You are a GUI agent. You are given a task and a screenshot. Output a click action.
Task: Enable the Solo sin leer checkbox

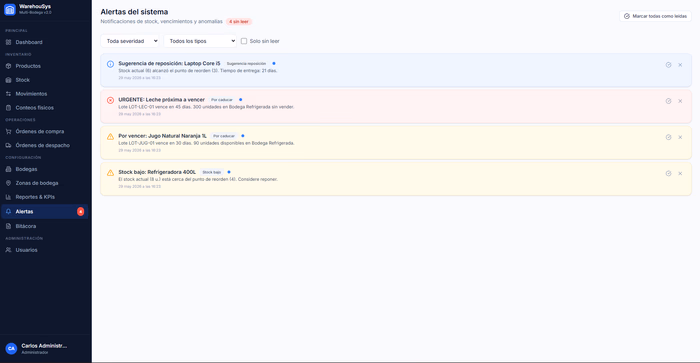(244, 41)
